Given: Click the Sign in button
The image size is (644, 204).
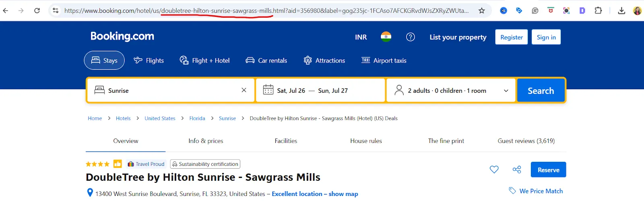Looking at the screenshot, I should point(546,37).
